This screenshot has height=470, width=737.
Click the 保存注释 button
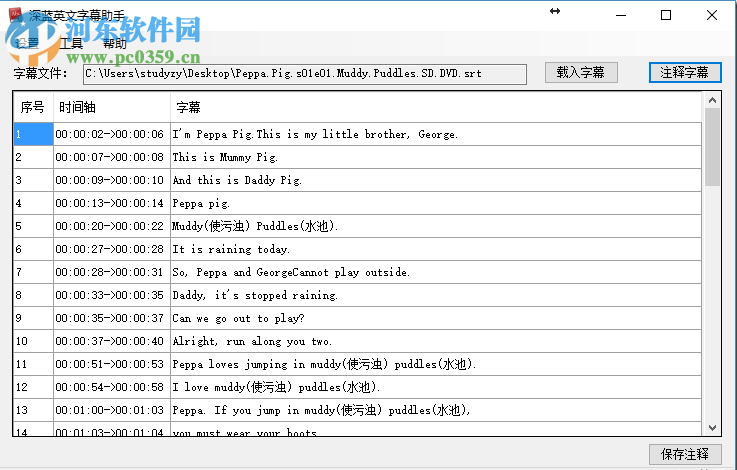[685, 454]
